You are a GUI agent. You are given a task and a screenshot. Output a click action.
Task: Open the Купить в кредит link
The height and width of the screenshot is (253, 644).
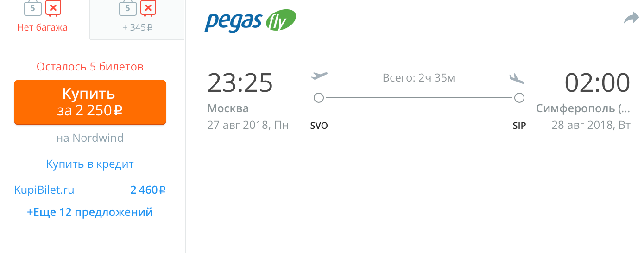90,164
